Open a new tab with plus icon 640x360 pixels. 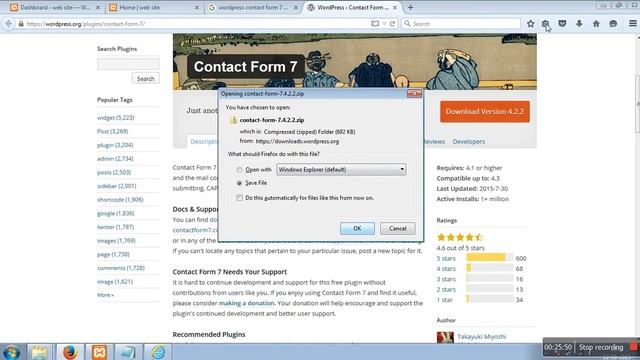click(x=410, y=7)
